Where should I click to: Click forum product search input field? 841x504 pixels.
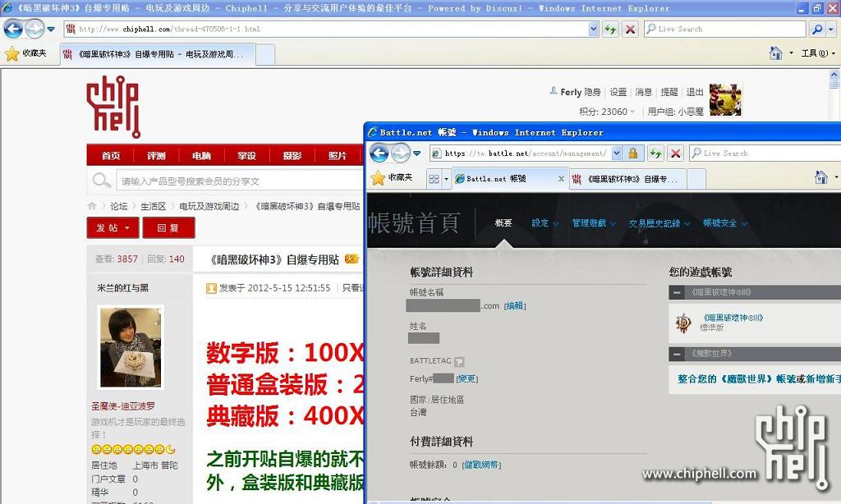pyautogui.click(x=240, y=181)
